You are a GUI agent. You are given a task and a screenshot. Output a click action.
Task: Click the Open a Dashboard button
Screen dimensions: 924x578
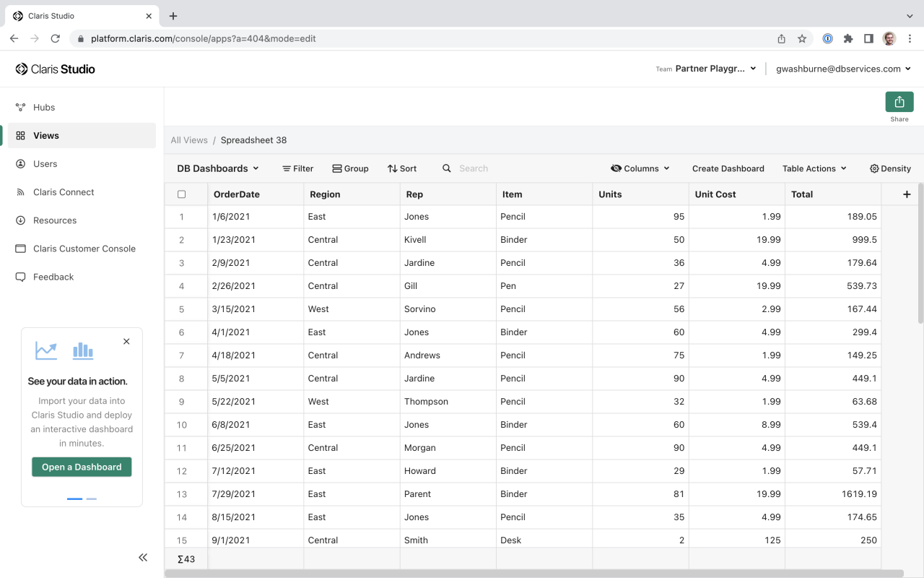[x=82, y=467]
